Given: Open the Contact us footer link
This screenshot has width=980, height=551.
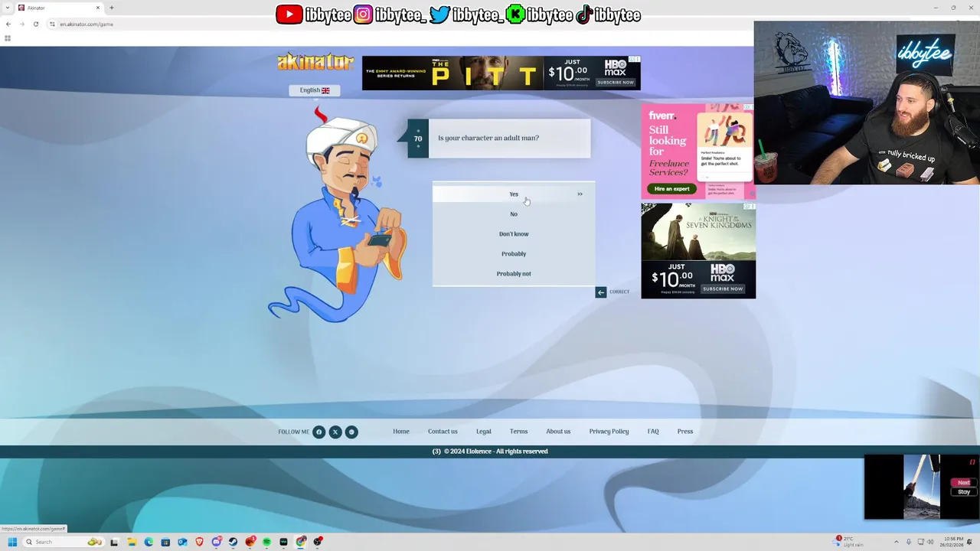Looking at the screenshot, I should (x=443, y=432).
